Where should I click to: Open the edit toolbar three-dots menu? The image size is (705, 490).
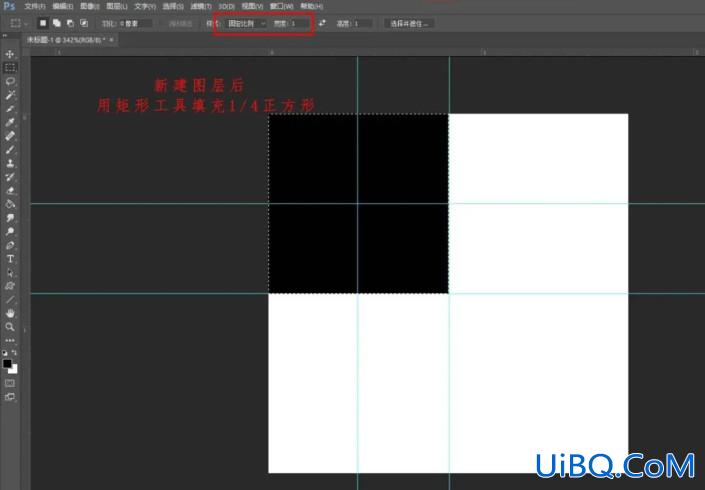tap(10, 340)
